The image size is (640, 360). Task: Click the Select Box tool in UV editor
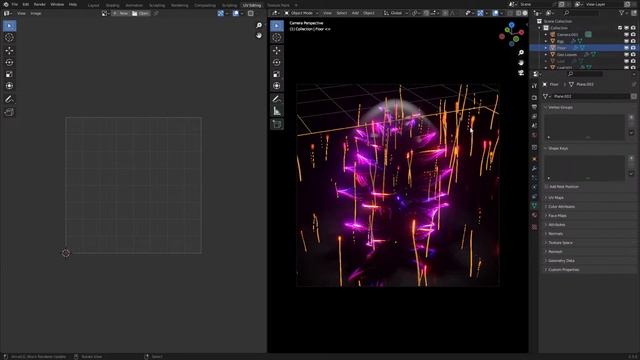tap(9, 26)
